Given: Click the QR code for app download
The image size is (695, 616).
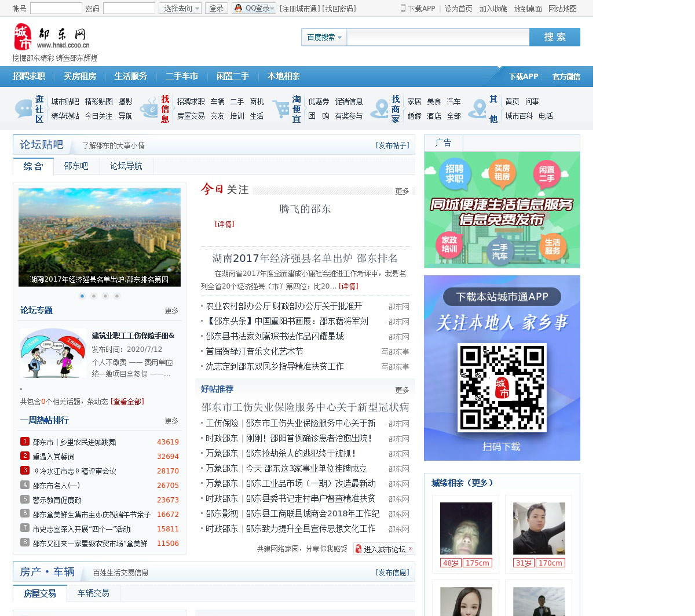Looking at the screenshot, I should coord(502,387).
